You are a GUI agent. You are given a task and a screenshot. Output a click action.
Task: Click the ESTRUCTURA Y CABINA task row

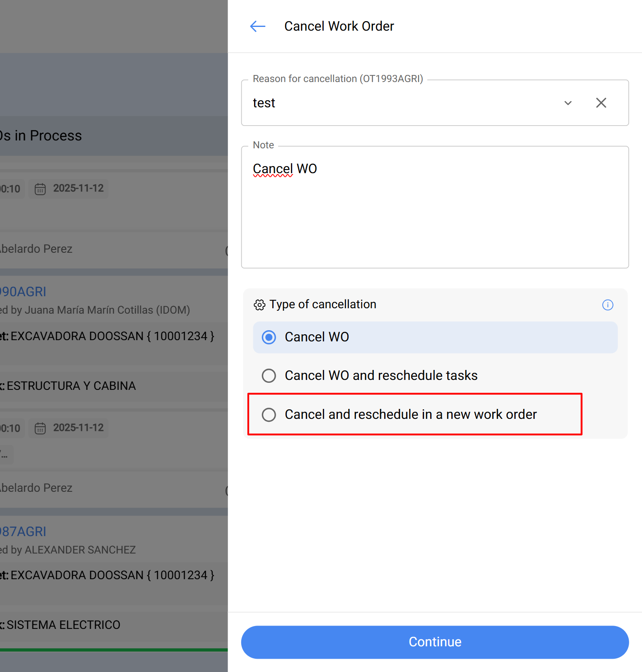71,386
